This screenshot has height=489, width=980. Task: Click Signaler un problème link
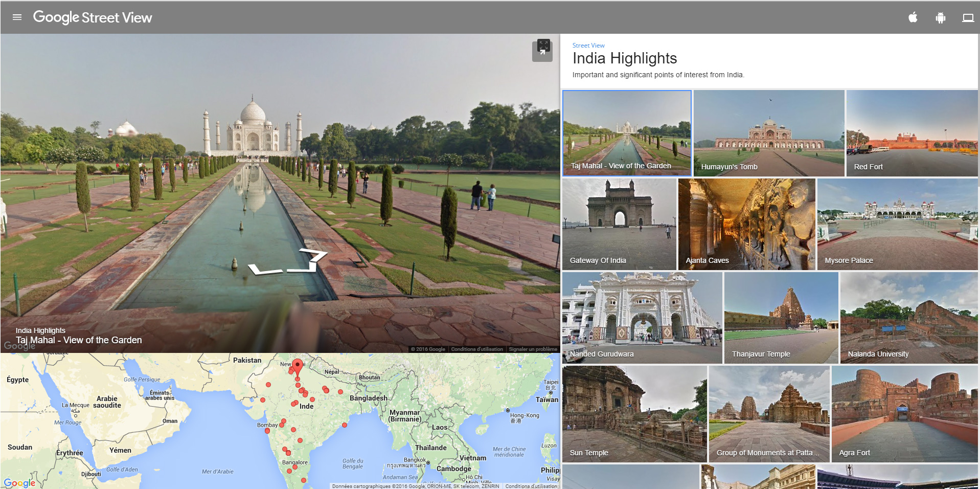coord(533,349)
